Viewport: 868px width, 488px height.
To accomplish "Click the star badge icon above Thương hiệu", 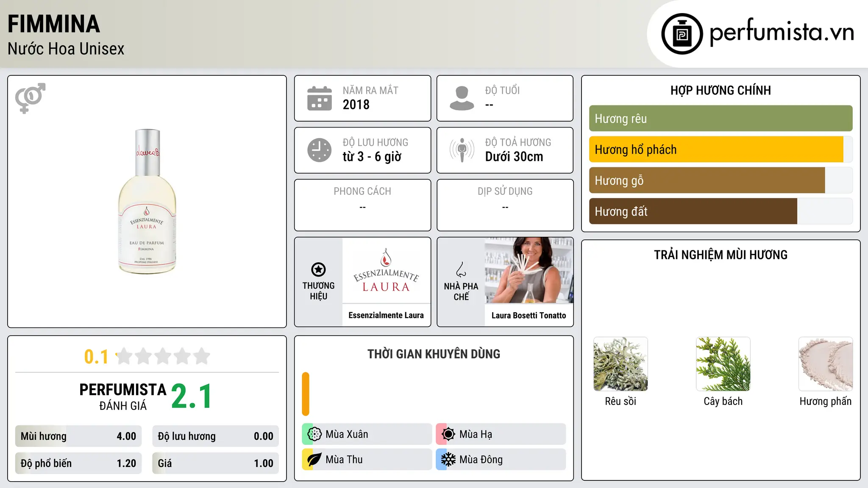I will click(319, 269).
